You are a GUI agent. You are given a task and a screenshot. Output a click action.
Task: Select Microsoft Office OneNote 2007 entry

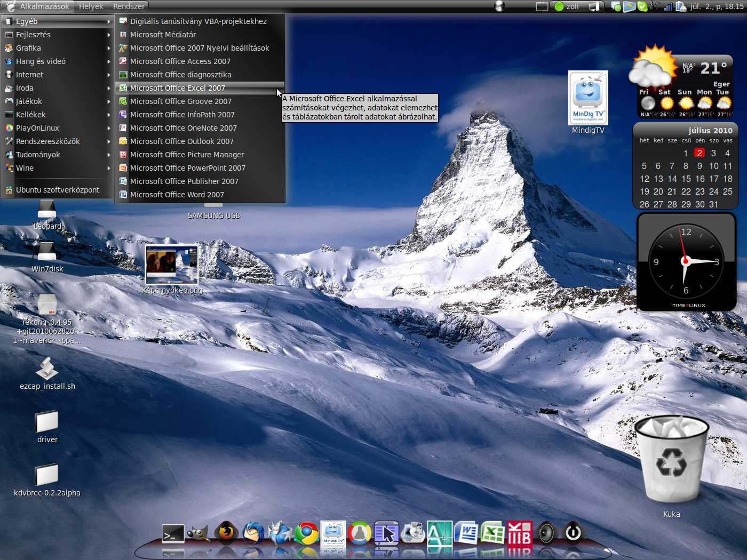point(200,128)
